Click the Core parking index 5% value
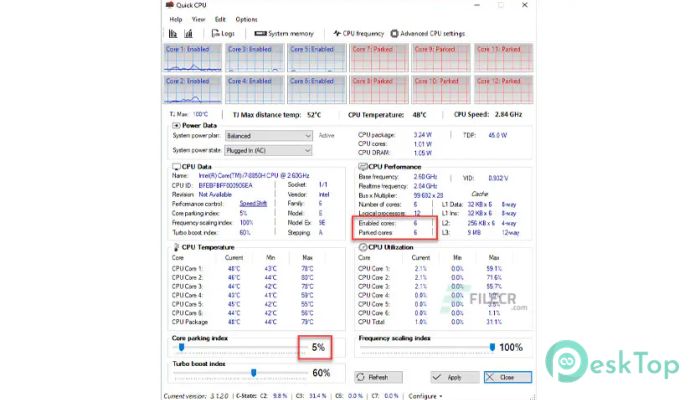700x400 pixels. coord(318,347)
